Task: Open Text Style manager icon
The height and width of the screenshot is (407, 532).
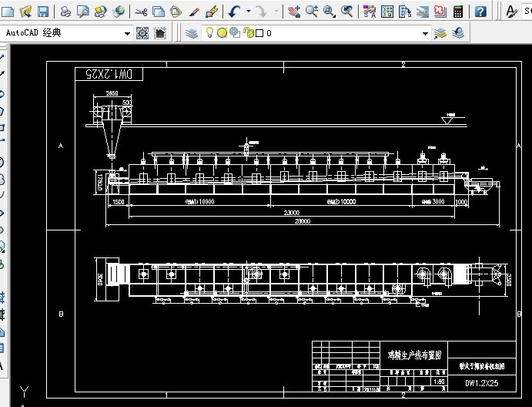Action: [x=511, y=12]
